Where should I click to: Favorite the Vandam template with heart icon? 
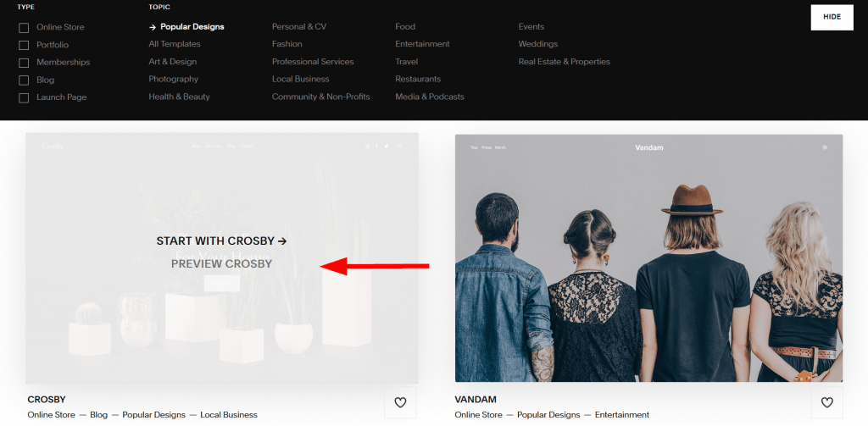(x=826, y=403)
